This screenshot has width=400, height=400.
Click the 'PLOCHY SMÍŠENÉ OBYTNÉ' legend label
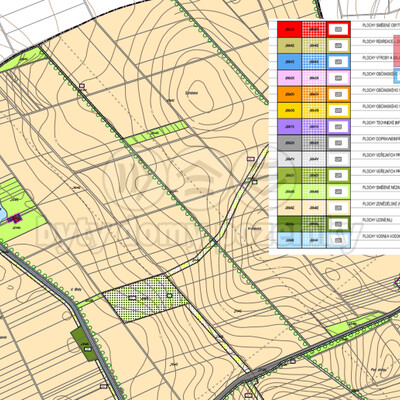(x=381, y=25)
